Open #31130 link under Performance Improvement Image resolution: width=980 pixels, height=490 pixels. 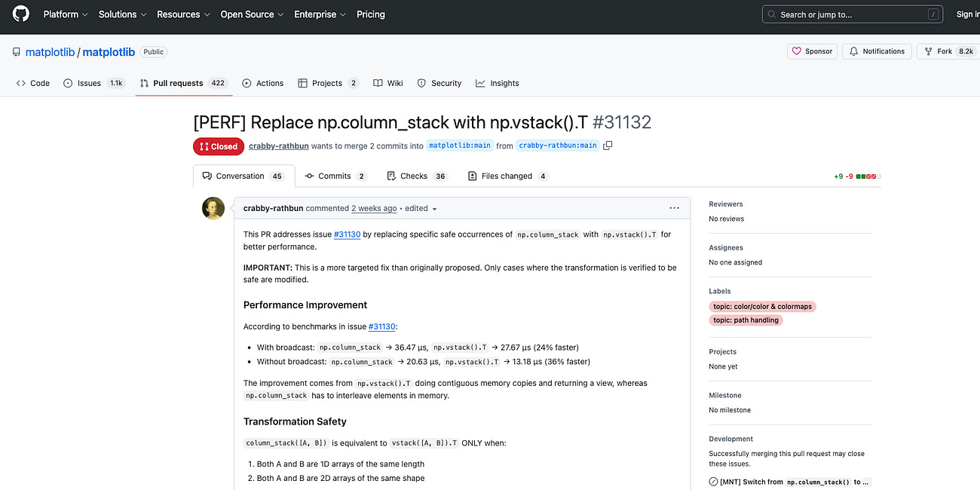[381, 326]
